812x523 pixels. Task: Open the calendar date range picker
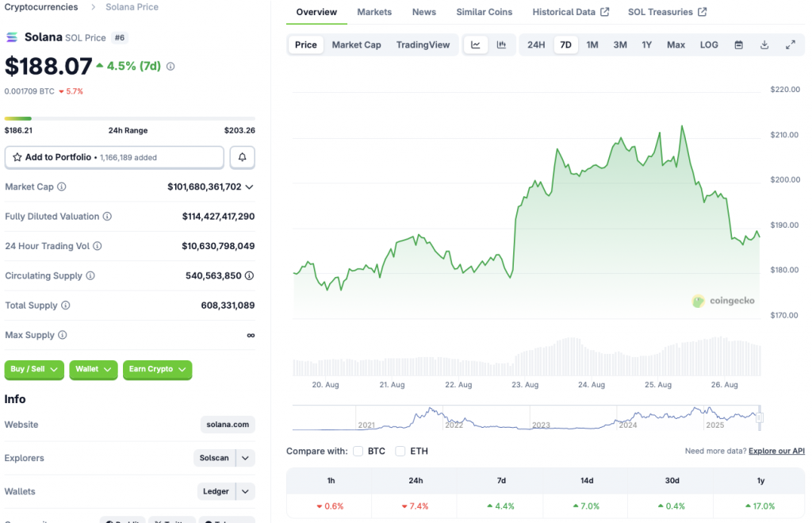pyautogui.click(x=739, y=45)
